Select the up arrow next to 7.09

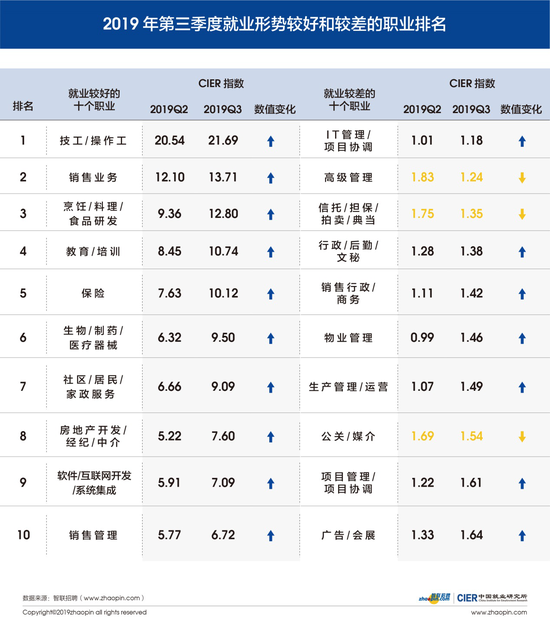coord(271,484)
